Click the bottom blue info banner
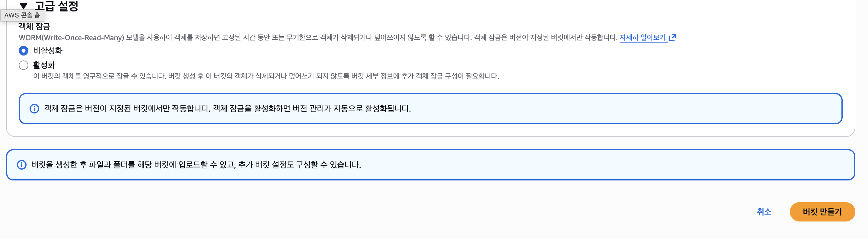 tap(430, 164)
